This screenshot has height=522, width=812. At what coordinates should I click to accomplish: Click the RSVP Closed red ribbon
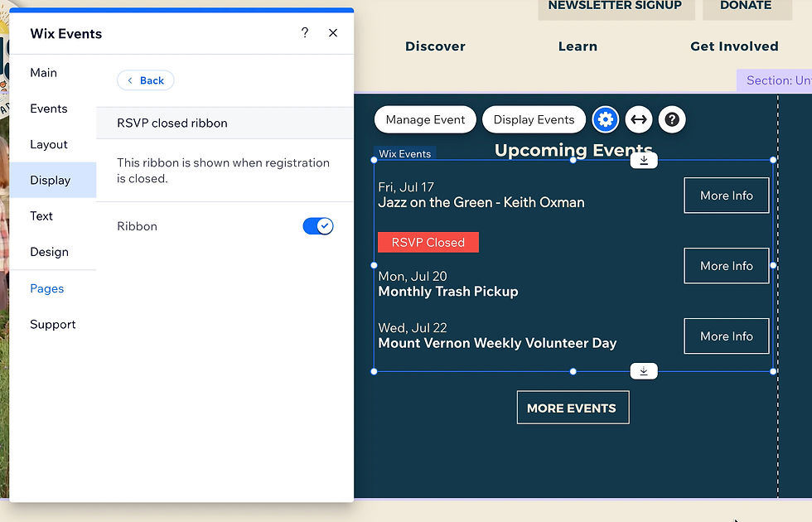428,242
